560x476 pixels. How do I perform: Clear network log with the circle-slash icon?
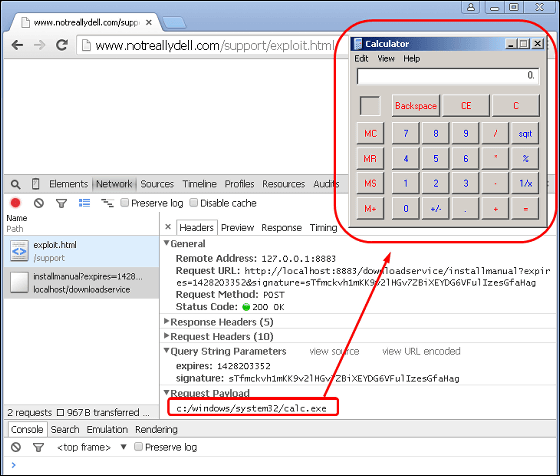pyautogui.click(x=39, y=203)
